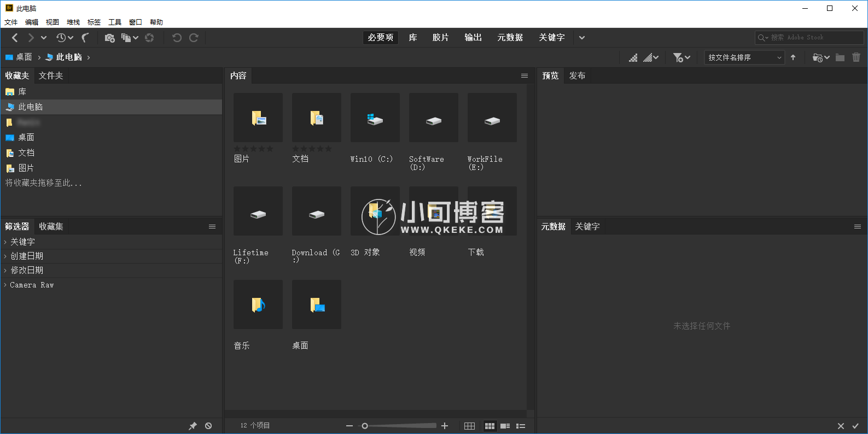The image size is (868, 434).
Task: Switch to the 关键字 workspace
Action: point(552,38)
